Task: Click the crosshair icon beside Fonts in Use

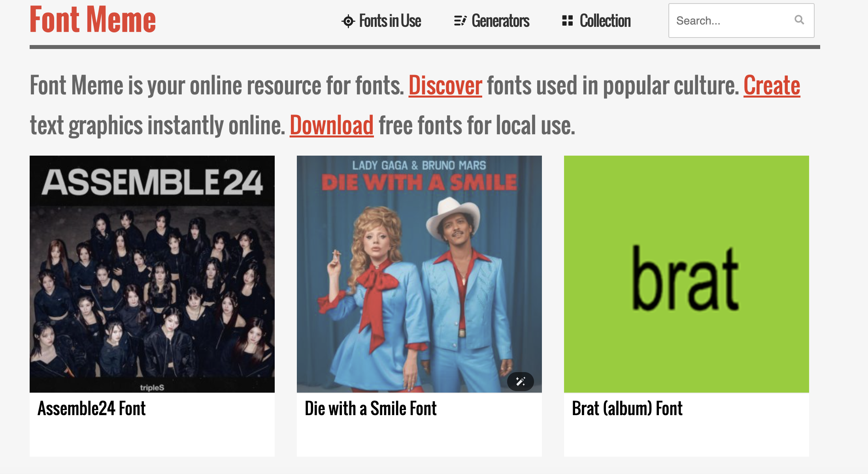Action: click(x=348, y=21)
